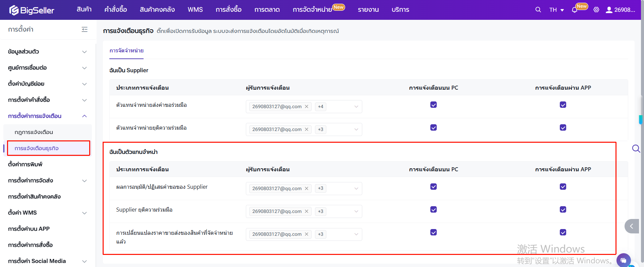Open ตั้งค่าการพิมพ์ settings page
The height and width of the screenshot is (267, 644).
point(25,164)
